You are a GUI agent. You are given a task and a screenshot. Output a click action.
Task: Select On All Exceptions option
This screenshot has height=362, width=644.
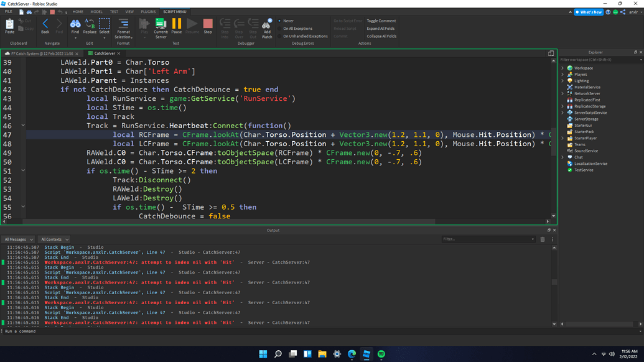pos(295,29)
